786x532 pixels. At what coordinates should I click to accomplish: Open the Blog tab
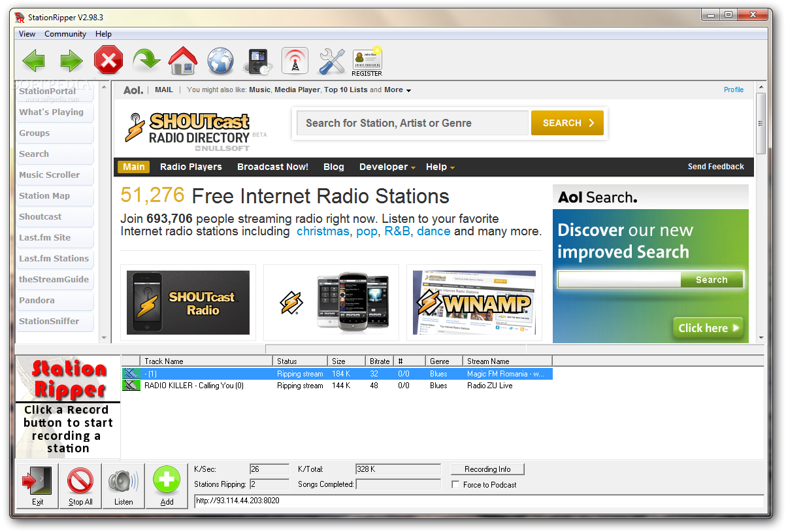(x=333, y=167)
